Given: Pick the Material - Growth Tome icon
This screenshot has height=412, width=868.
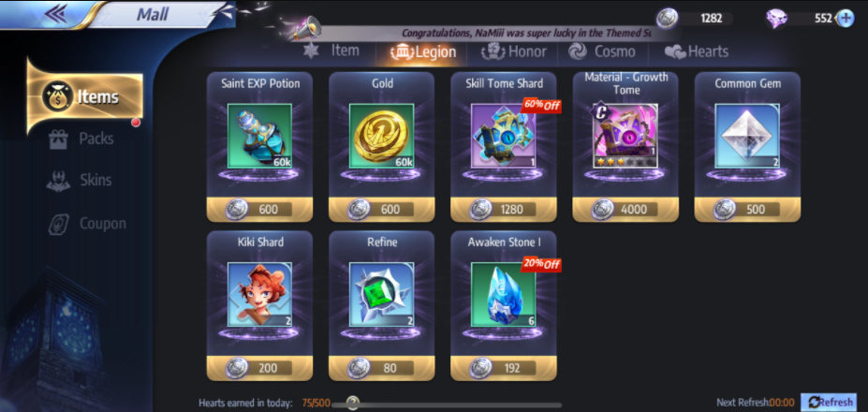Looking at the screenshot, I should 625,136.
